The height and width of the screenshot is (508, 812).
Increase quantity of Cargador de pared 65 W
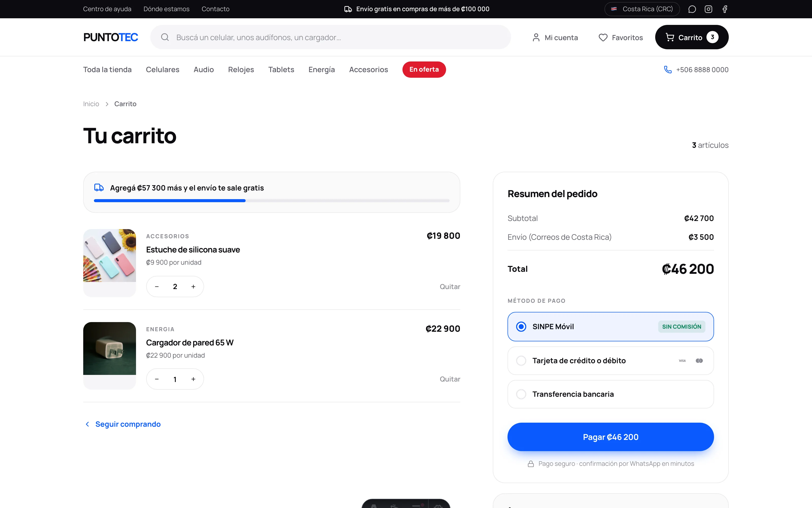(x=193, y=379)
